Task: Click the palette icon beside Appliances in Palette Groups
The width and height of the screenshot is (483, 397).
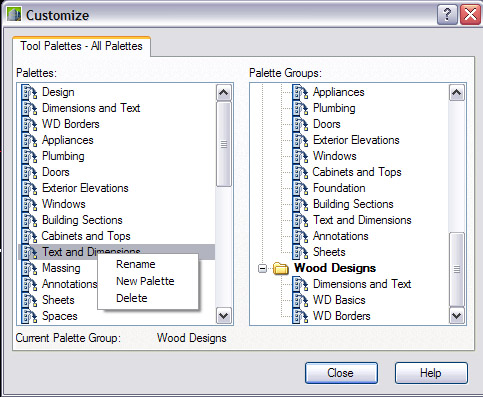Action: [x=300, y=92]
